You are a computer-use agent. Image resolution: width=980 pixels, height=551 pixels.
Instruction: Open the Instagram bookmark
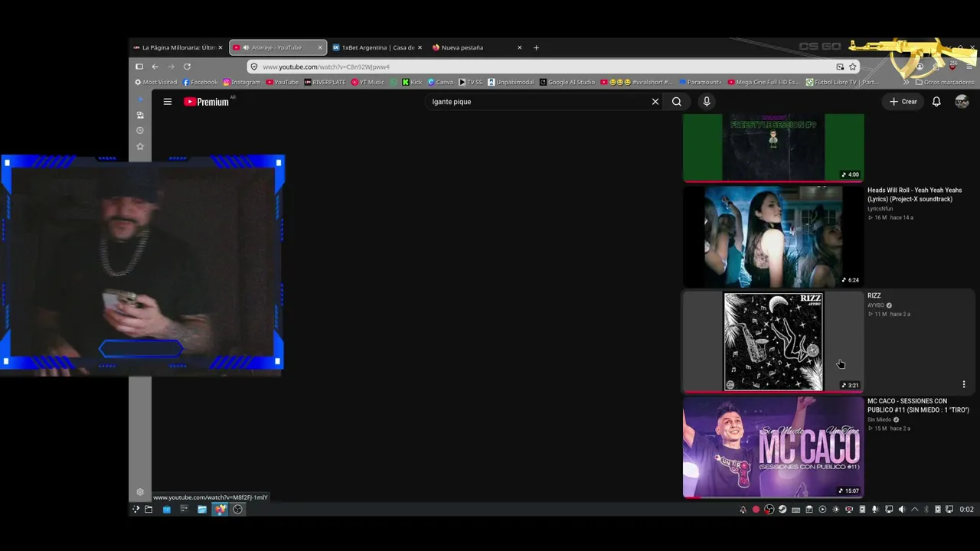click(242, 82)
